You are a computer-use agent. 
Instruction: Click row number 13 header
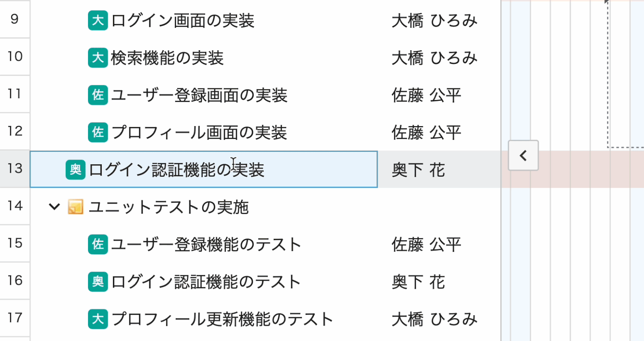[15, 169]
